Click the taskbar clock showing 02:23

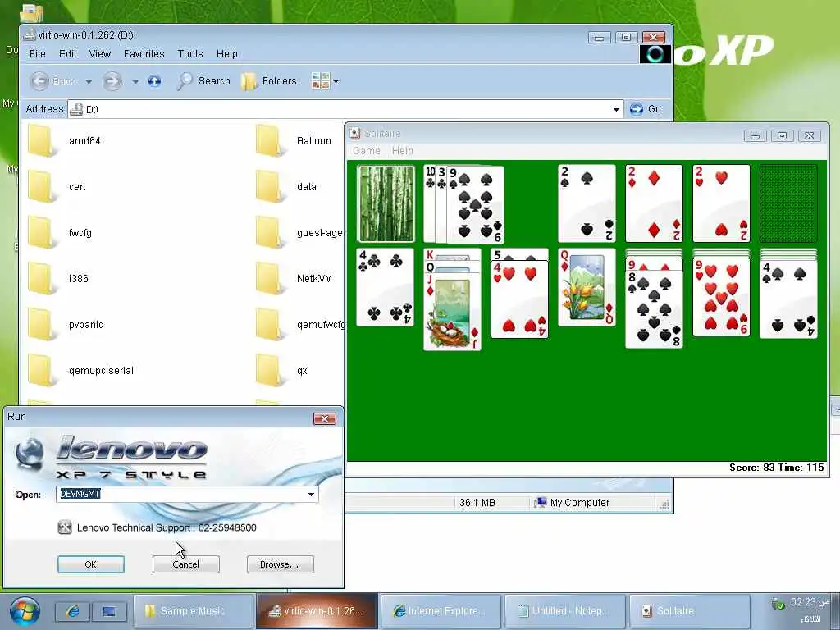point(810,602)
